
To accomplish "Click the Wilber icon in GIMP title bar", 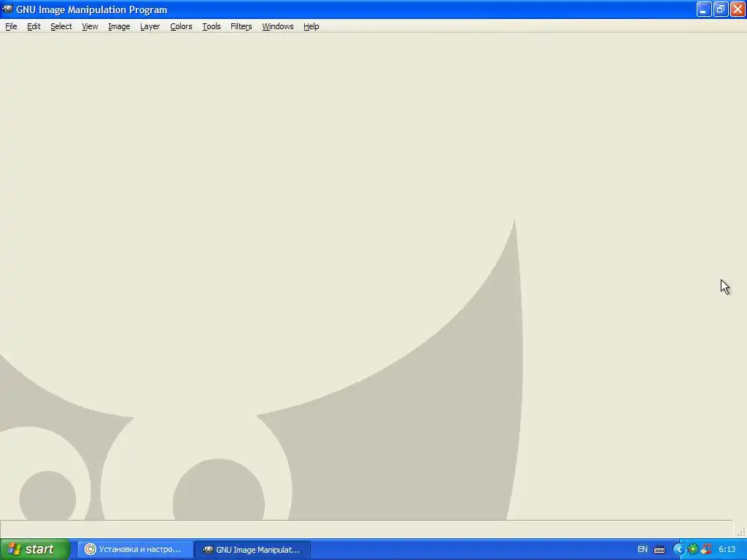I will click(7, 9).
